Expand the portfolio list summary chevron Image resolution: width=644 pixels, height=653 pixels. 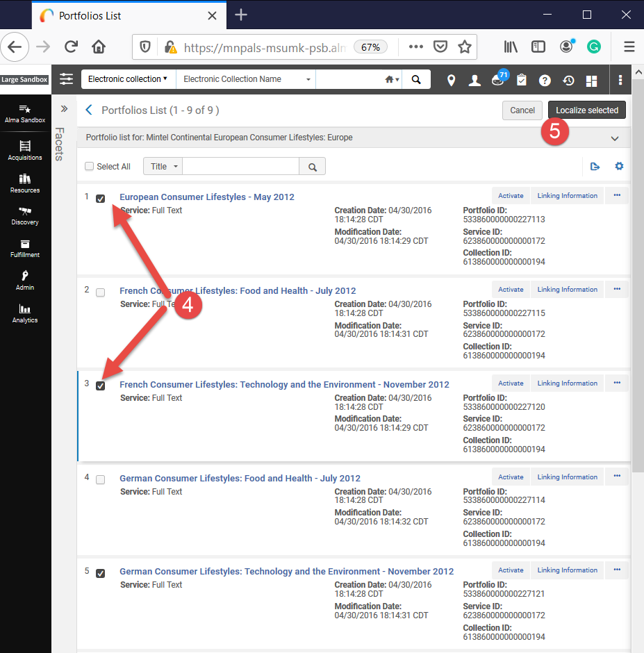pyautogui.click(x=614, y=138)
